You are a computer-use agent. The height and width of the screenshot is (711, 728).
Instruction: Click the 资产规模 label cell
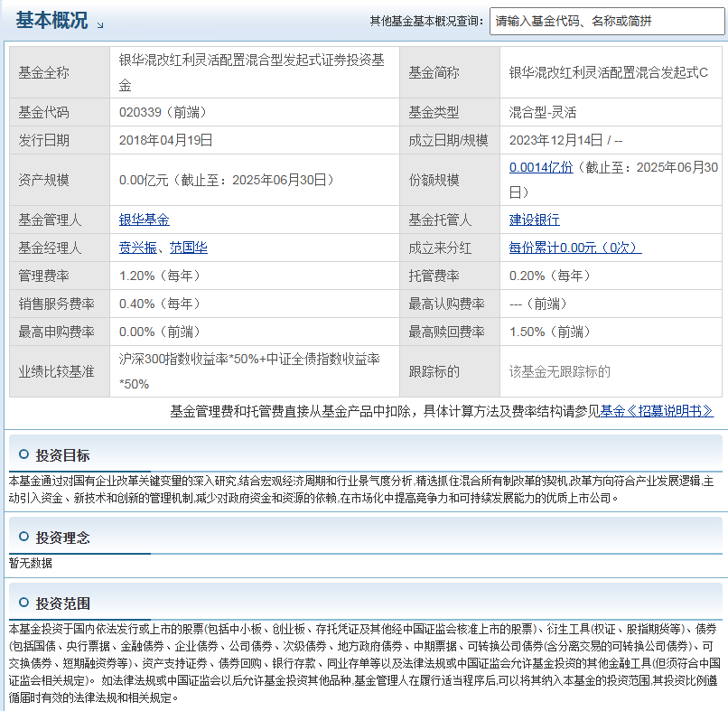click(x=60, y=180)
